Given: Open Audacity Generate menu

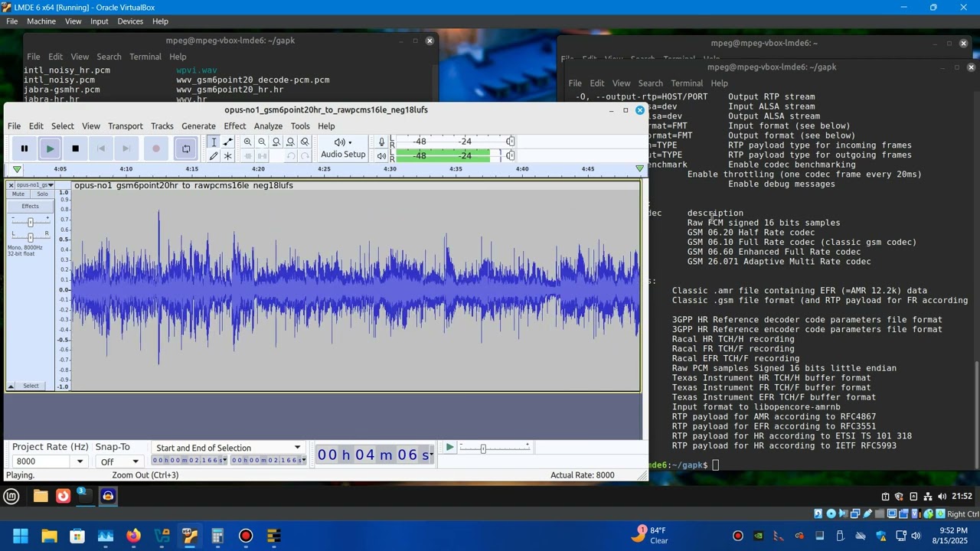Looking at the screenshot, I should tap(198, 126).
